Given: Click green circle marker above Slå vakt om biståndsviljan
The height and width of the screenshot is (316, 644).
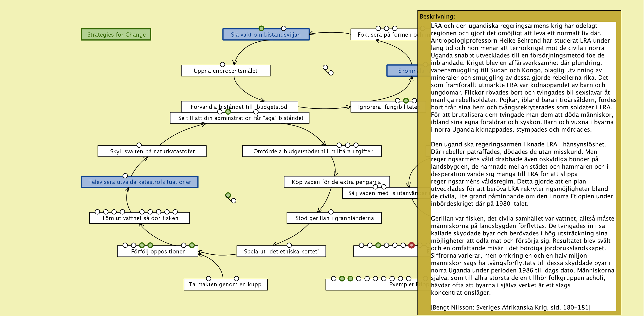Looking at the screenshot, I should click(261, 28).
